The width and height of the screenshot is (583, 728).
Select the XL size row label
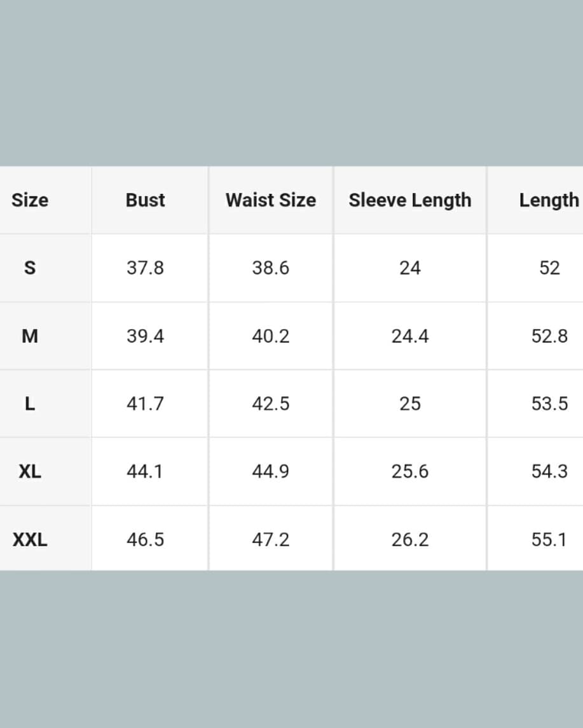30,472
